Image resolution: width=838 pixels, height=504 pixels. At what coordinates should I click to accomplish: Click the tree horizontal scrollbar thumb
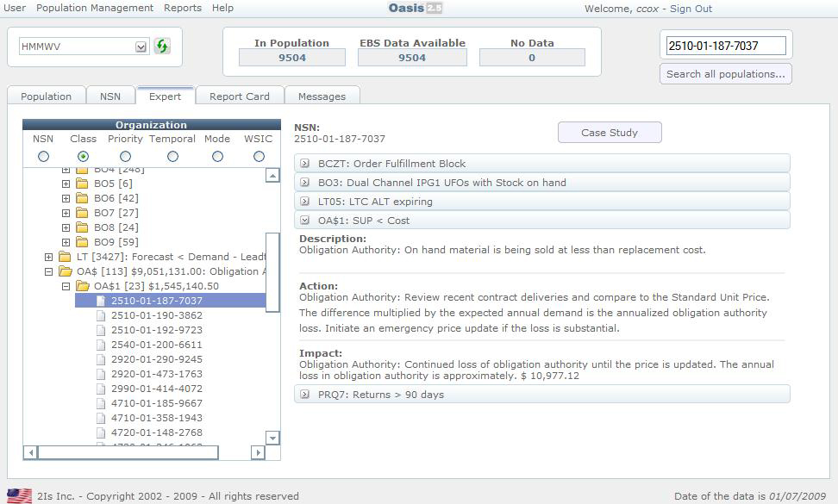(x=128, y=453)
